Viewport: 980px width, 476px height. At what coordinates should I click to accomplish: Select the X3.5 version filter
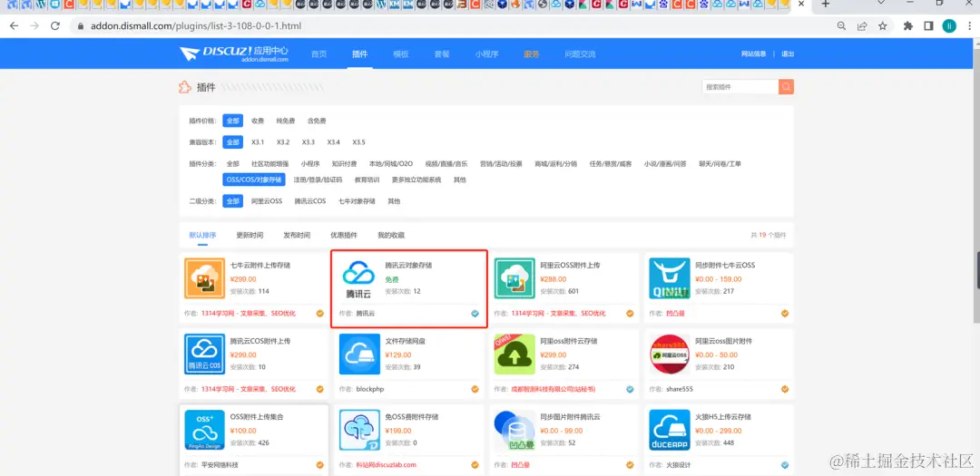(358, 142)
